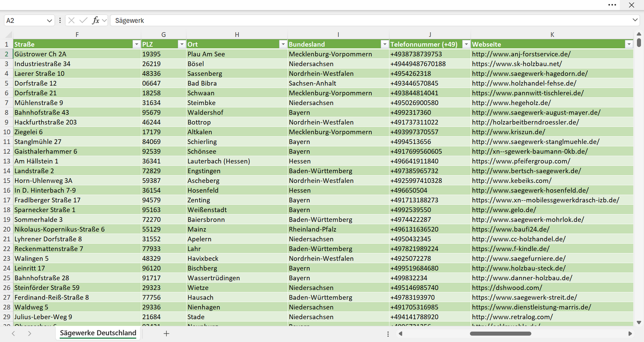Image resolution: width=644 pixels, height=342 pixels.
Task: Open the Straße column filter dropdown
Action: (x=136, y=44)
